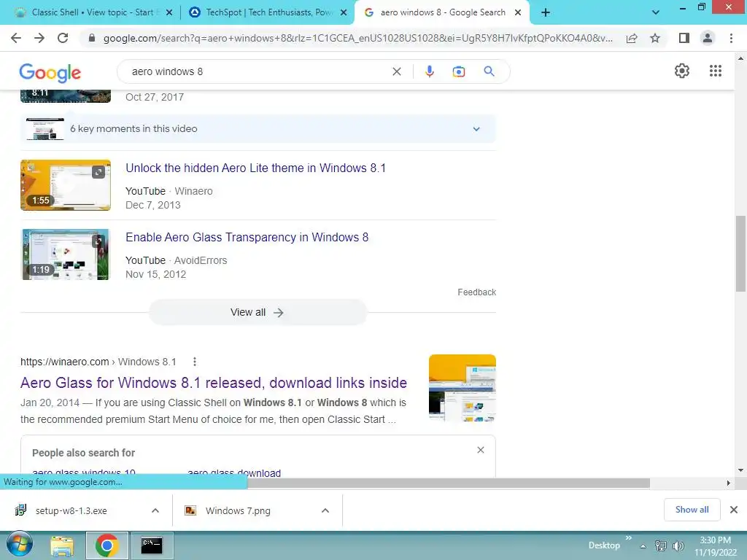Open Google apps grid
The height and width of the screenshot is (560, 747).
715,71
